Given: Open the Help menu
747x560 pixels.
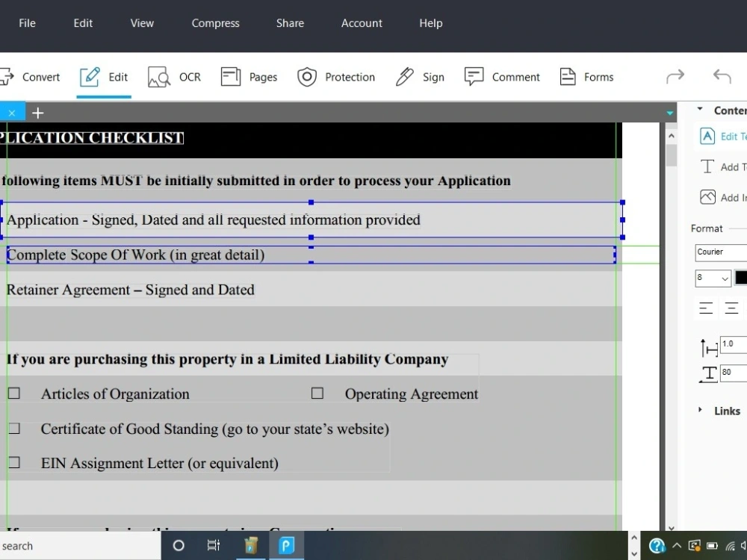Looking at the screenshot, I should click(431, 23).
